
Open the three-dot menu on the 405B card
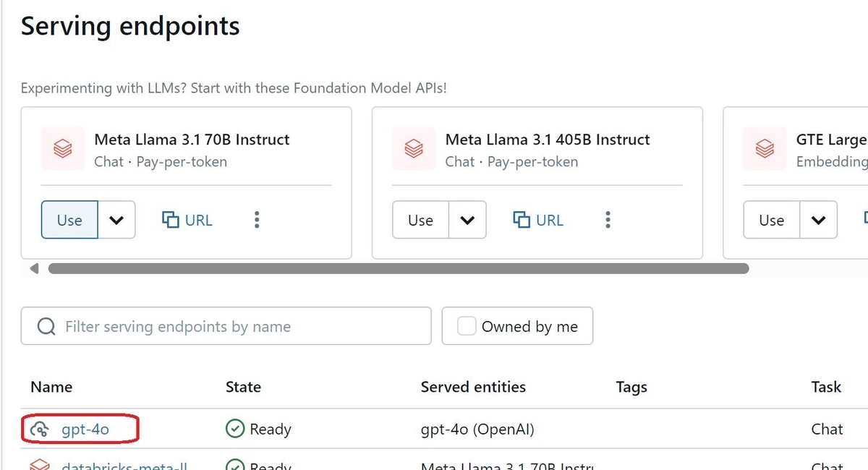tap(608, 220)
